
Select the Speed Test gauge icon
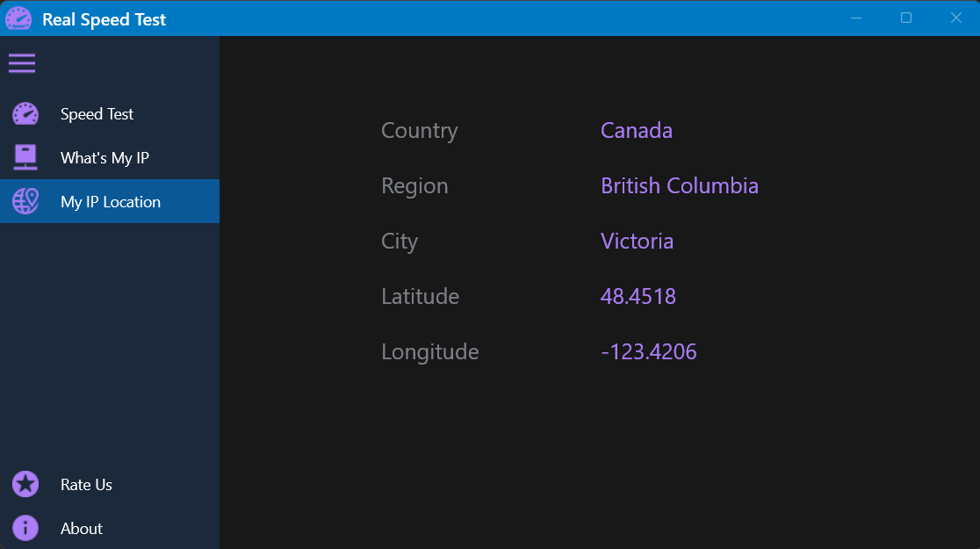click(25, 113)
